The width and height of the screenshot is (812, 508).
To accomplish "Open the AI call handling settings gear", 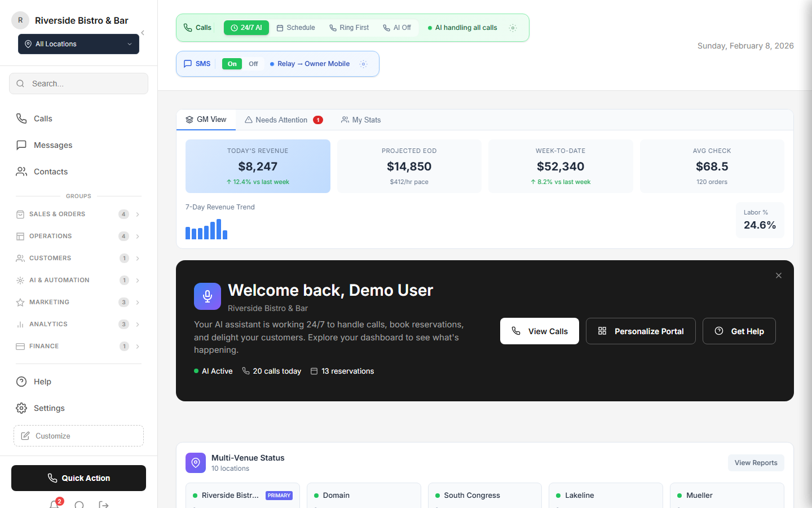I will point(513,27).
